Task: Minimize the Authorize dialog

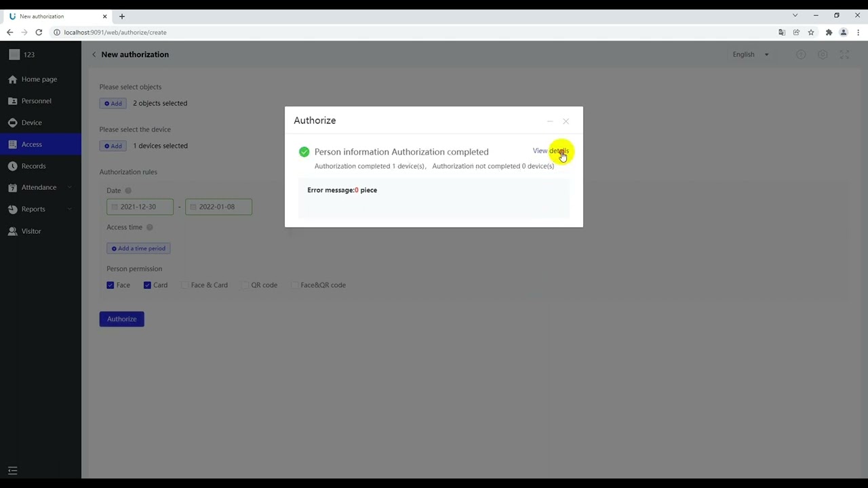Action: (x=550, y=121)
